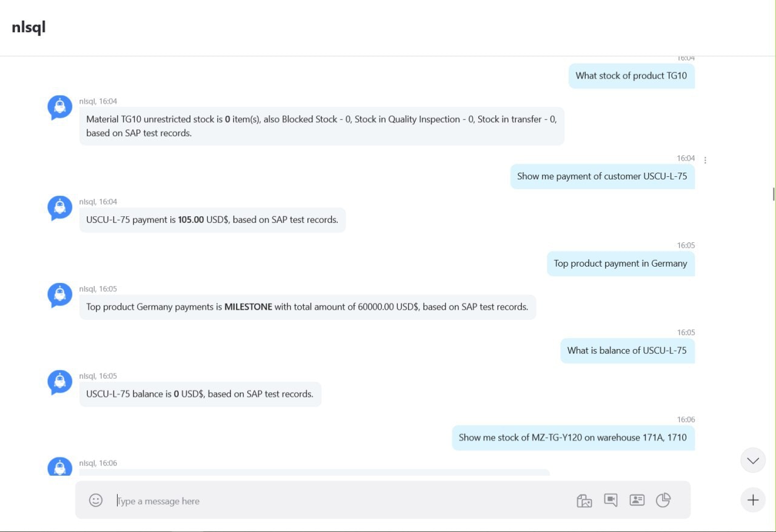Screen dimensions: 776x532
Task: Click the USCU-L-75 payment reply bubble
Action: [x=212, y=219]
